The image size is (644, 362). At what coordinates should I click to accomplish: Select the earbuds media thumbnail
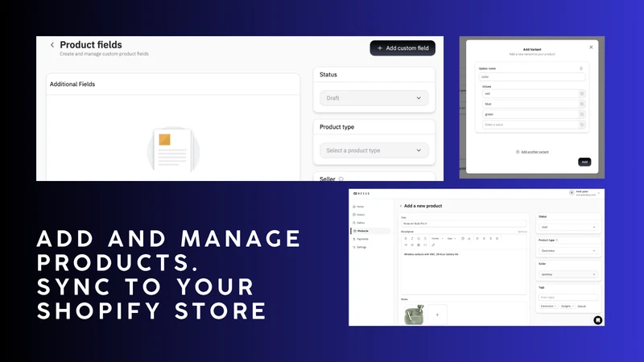click(414, 315)
